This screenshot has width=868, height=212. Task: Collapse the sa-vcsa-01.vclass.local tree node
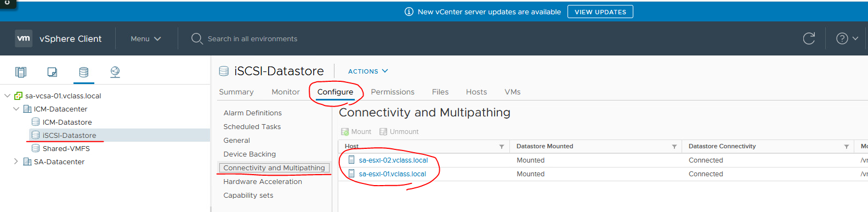(7, 96)
